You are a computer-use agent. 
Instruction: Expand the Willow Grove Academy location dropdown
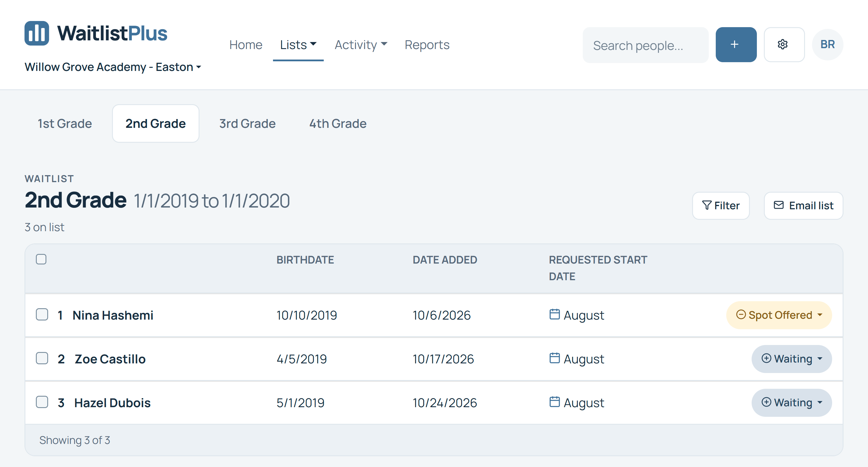point(113,67)
